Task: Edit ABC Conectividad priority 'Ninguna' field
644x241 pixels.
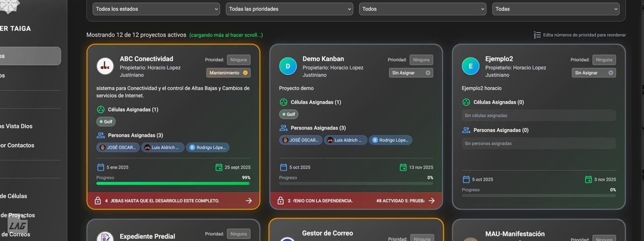Action: pyautogui.click(x=238, y=60)
